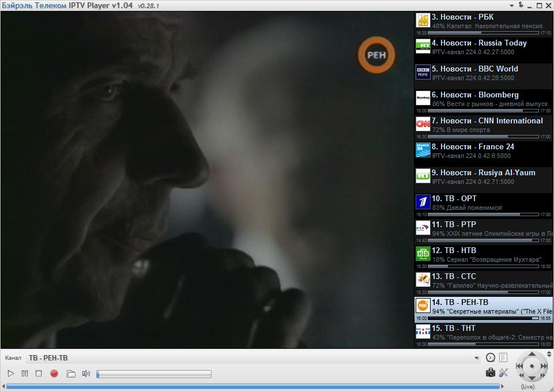Select channel 8. Новости - France 24
Screen dimensions: 554x392
coord(484,154)
